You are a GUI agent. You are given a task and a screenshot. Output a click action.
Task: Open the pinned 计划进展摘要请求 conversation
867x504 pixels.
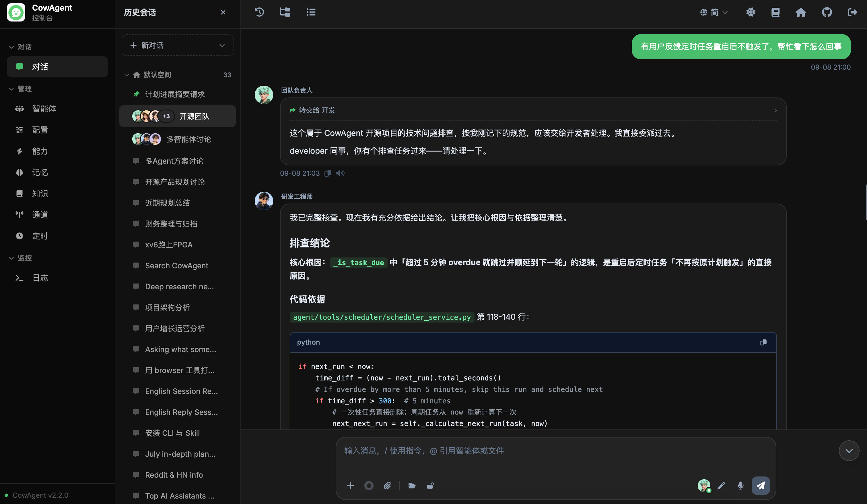tap(178, 94)
